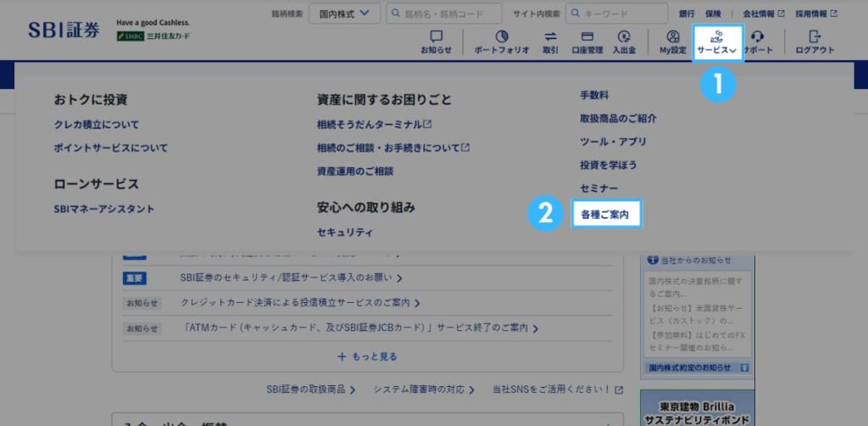
Task: Click はじめてのFXセミナー開催 sidebar notice
Action: pyautogui.click(x=695, y=341)
